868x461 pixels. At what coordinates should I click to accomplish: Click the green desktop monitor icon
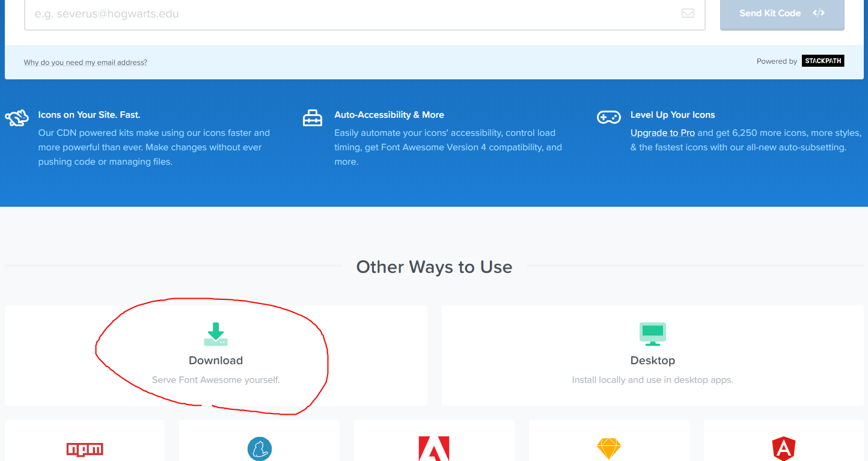(653, 334)
